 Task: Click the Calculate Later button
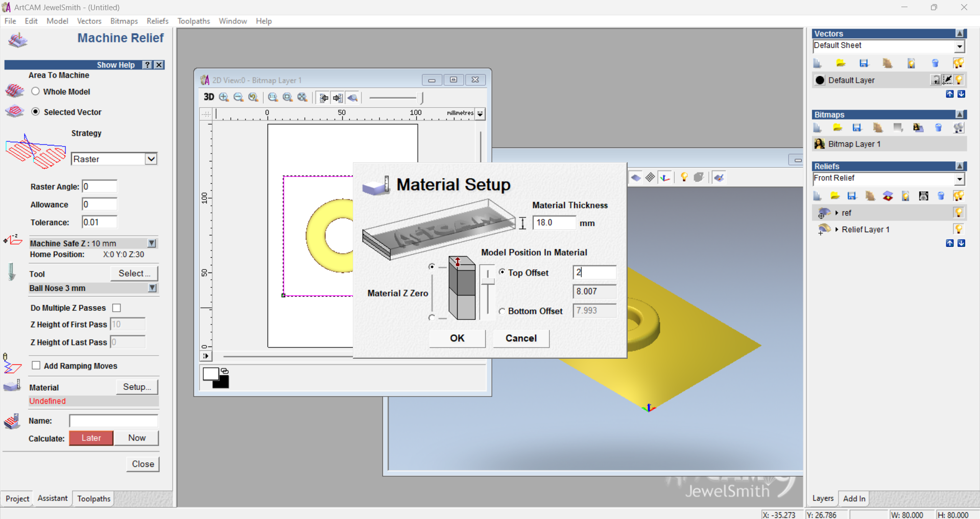coord(91,438)
